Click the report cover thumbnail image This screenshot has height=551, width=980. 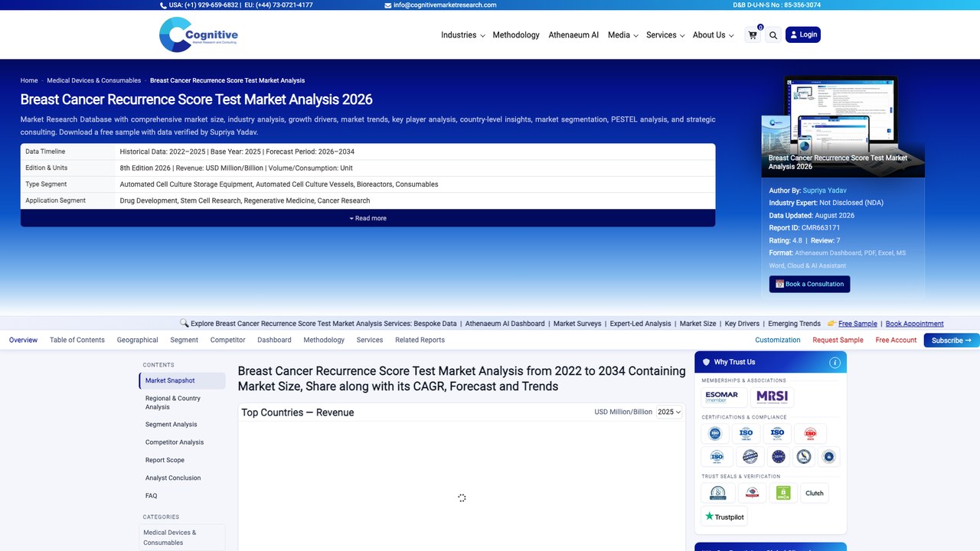(842, 126)
